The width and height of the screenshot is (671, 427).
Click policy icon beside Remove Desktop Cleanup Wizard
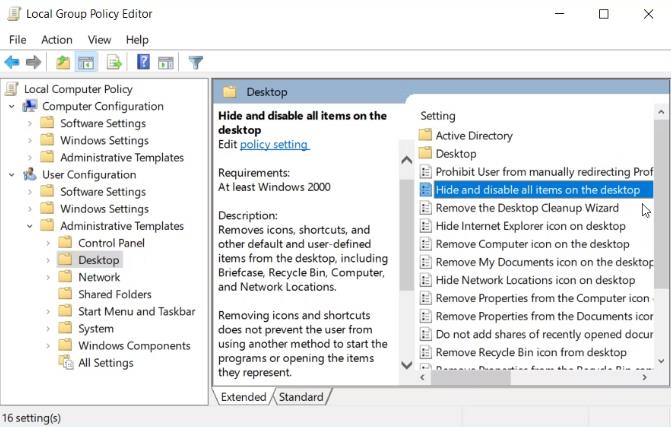[x=425, y=208]
